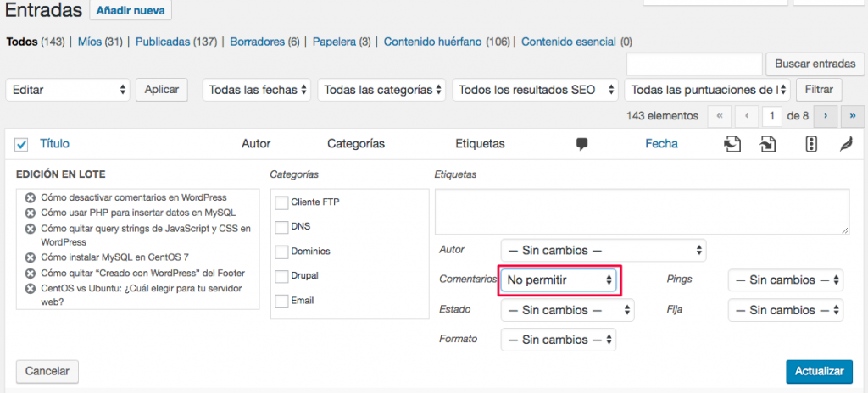Click the SEO score traffic-light column icon
Screen dimensions: 868x393
(810, 144)
